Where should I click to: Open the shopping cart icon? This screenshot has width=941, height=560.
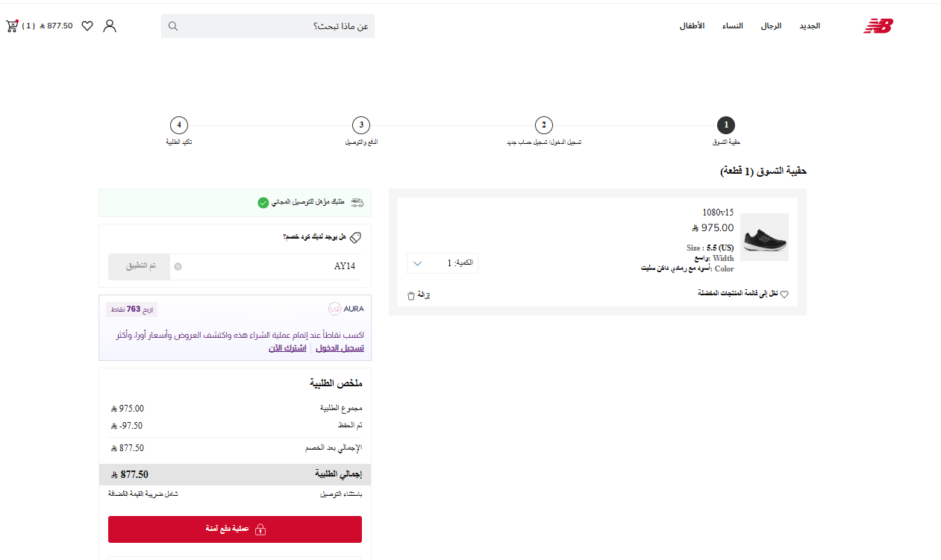coord(11,25)
